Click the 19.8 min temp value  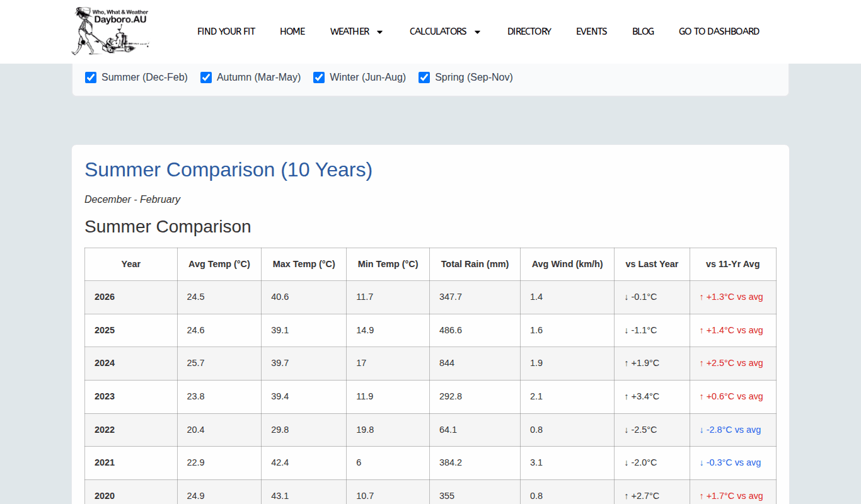(x=365, y=430)
